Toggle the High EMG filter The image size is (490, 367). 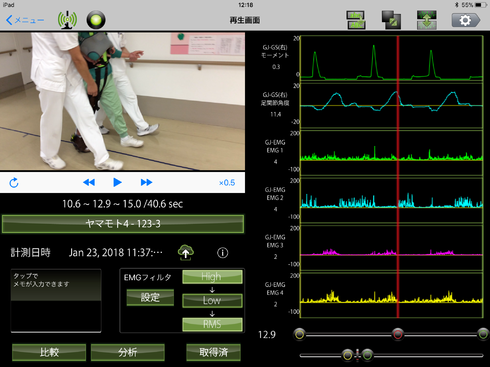212,277
